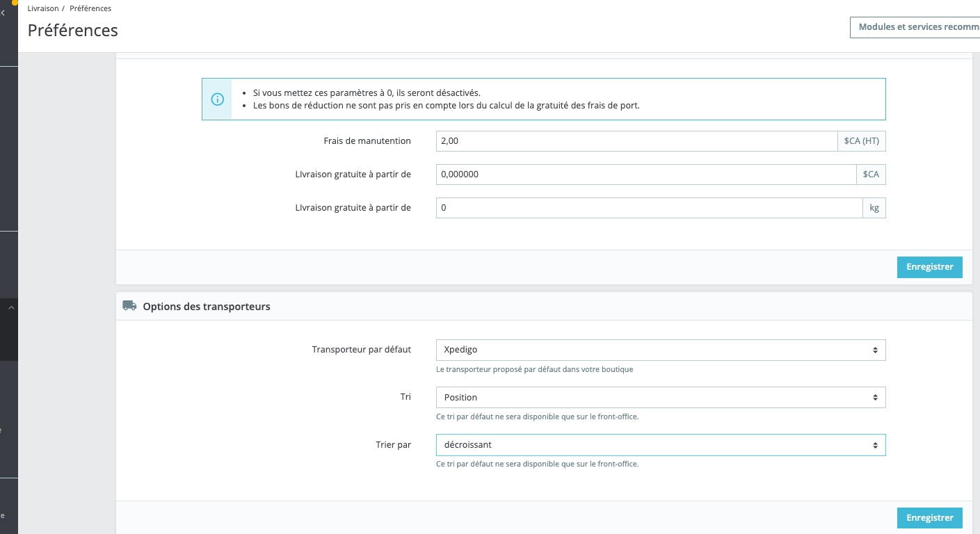Viewport: 980px width, 534px height.
Task: Collapse the expanded sidebar menu section caret
Action: click(11, 307)
